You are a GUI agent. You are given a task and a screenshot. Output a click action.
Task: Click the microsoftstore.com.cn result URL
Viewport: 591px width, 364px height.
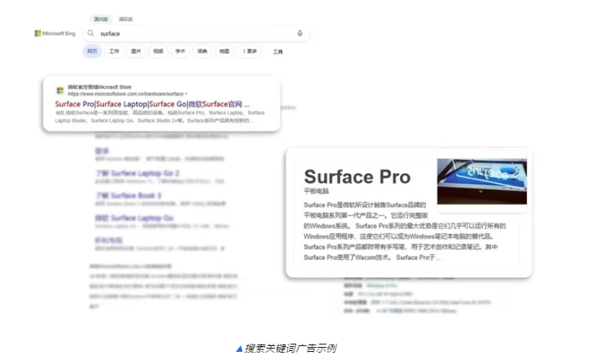(x=125, y=93)
